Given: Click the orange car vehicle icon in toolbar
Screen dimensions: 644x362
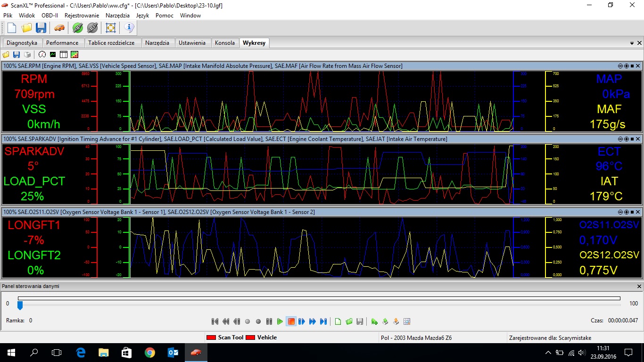Looking at the screenshot, I should point(59,28).
